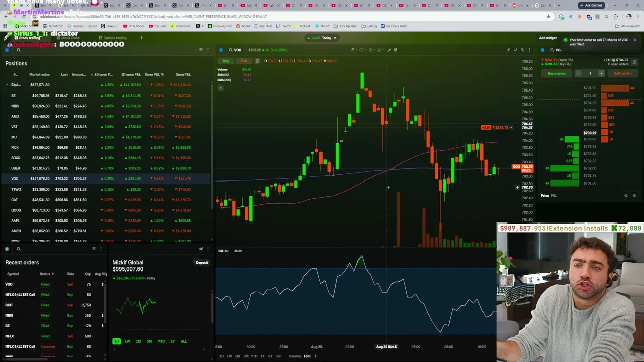The width and height of the screenshot is (644, 362).
Task: Select the P&L tab in the ladder
Action: [554, 196]
